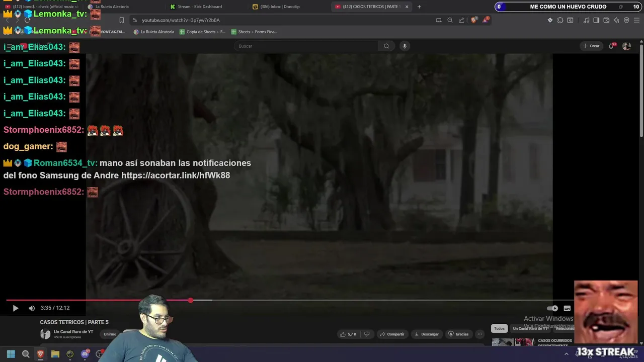Screen dimensions: 644x362
Task: Click the YouTube search magnifier button
Action: coord(386,46)
